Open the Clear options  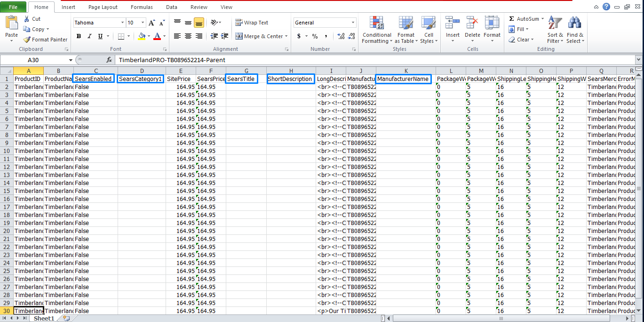(521, 40)
